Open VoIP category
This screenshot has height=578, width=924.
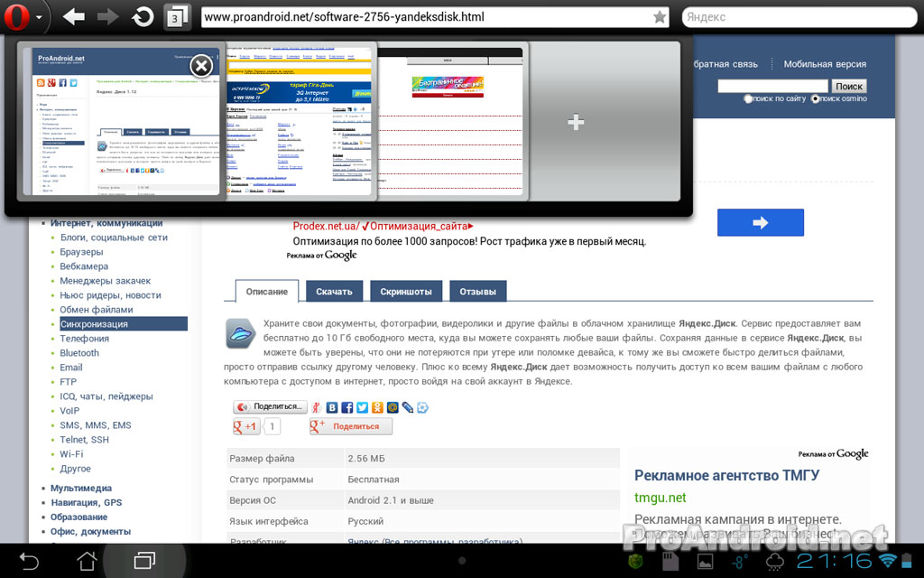coord(69,411)
